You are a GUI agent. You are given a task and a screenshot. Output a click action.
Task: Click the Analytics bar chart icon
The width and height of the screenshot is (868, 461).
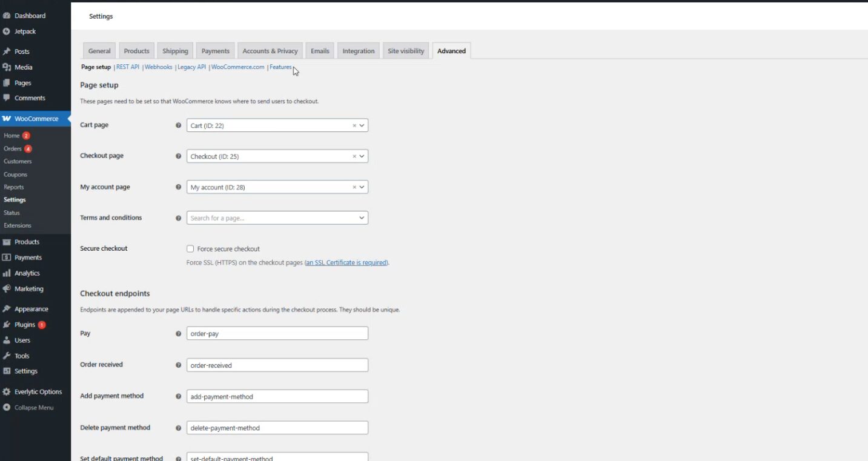7,273
